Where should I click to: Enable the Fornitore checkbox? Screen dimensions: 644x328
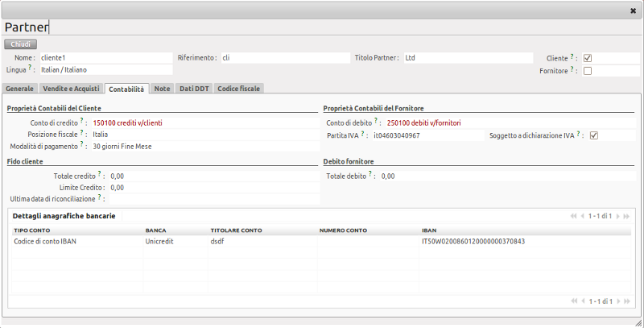tap(588, 71)
